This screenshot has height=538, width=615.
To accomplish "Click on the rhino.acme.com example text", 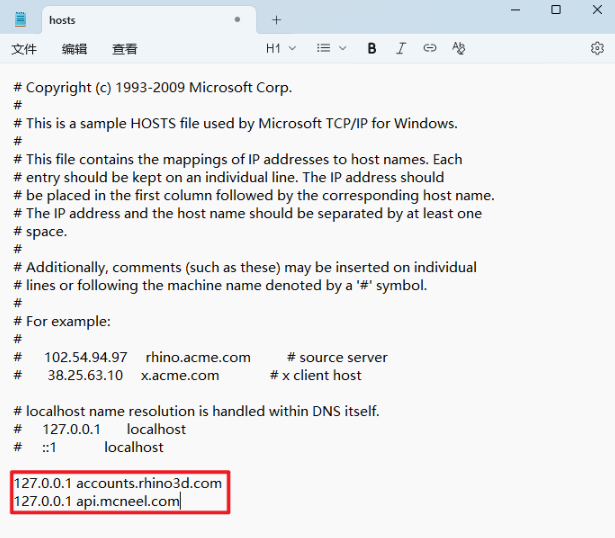I will tap(197, 357).
